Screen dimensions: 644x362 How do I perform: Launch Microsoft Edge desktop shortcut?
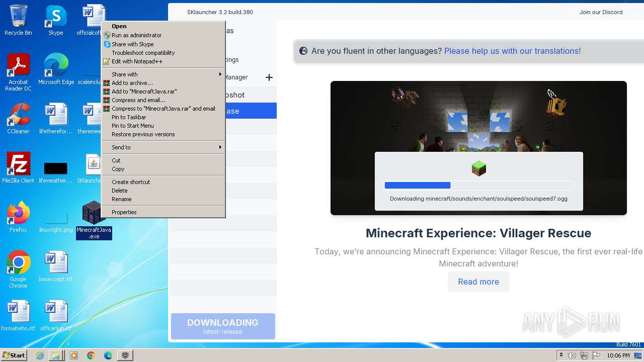(x=56, y=69)
